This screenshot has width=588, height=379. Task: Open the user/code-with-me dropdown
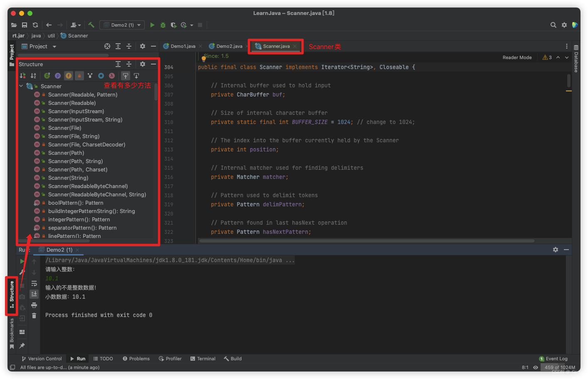(76, 25)
